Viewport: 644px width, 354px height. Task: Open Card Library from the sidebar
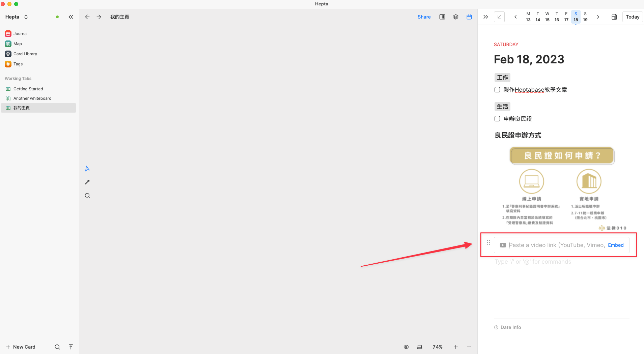tap(25, 54)
